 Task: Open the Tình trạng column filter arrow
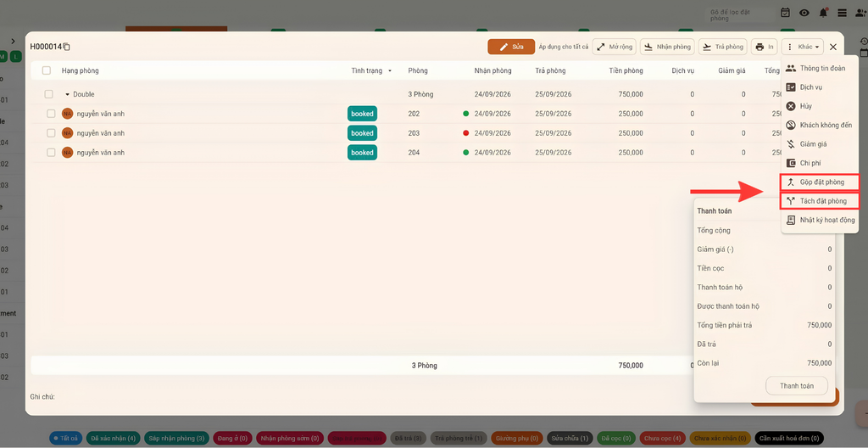390,71
